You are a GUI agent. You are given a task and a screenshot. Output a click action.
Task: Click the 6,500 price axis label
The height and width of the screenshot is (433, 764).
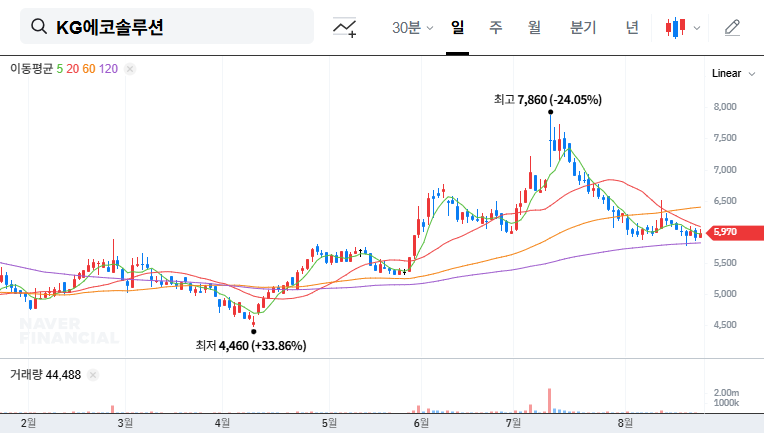[x=725, y=201]
